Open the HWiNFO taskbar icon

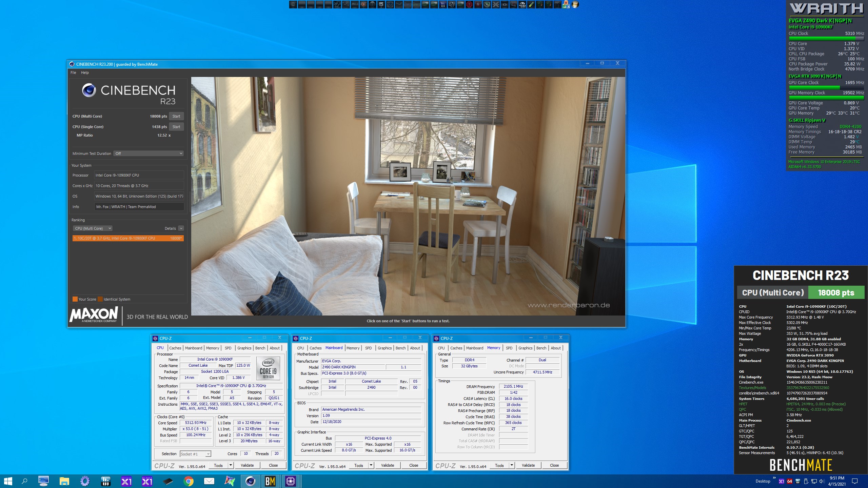106,481
